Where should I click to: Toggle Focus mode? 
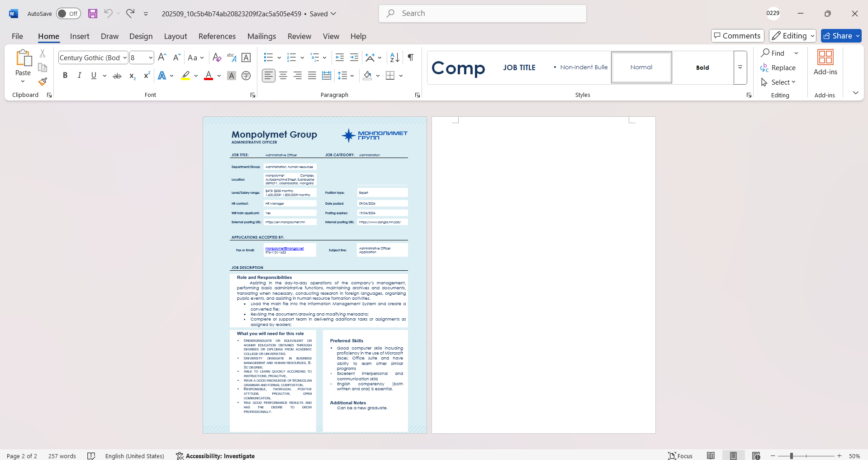(x=681, y=455)
